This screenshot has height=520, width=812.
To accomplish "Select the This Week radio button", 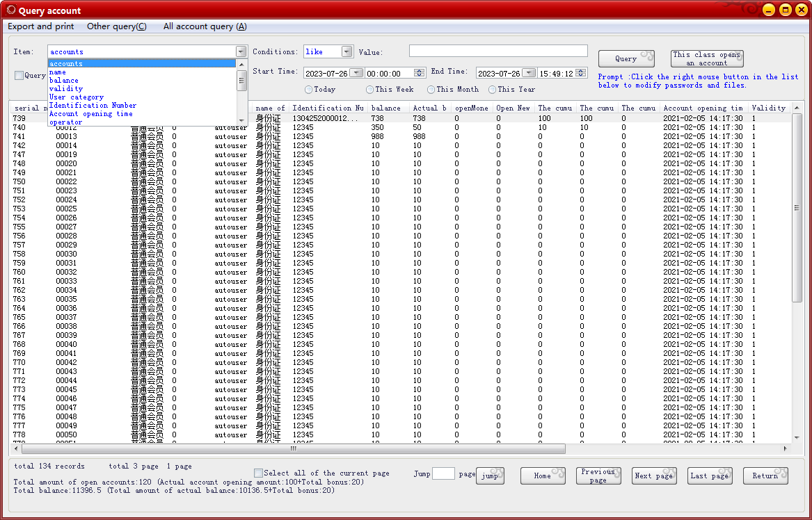I will tap(369, 90).
